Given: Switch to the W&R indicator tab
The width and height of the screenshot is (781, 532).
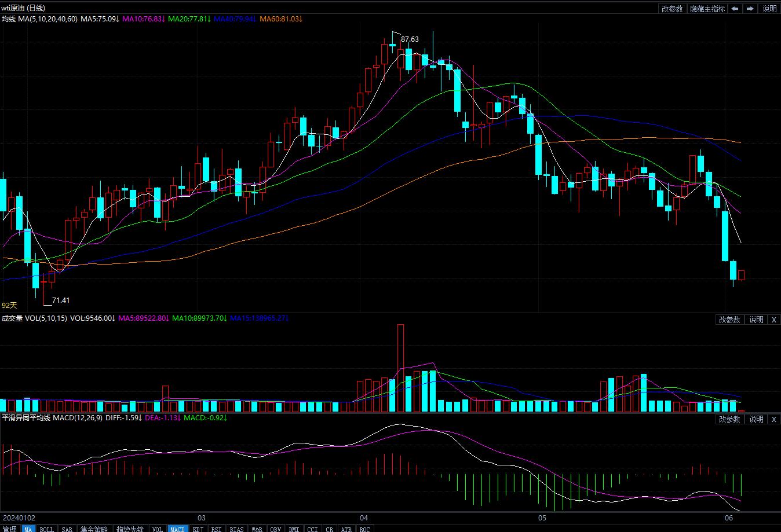Looking at the screenshot, I should click(257, 529).
